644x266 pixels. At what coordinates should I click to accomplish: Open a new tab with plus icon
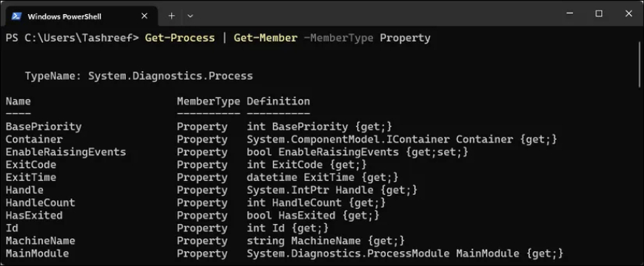click(171, 16)
